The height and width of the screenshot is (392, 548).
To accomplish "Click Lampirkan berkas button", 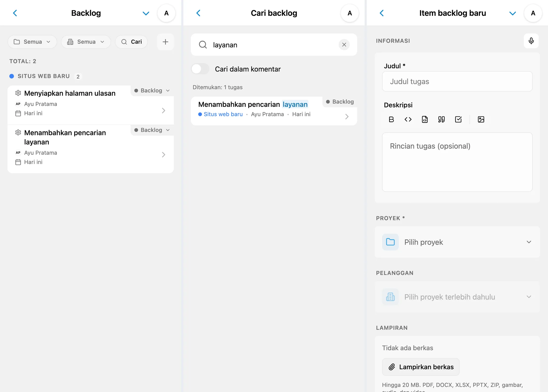I will pyautogui.click(x=421, y=367).
